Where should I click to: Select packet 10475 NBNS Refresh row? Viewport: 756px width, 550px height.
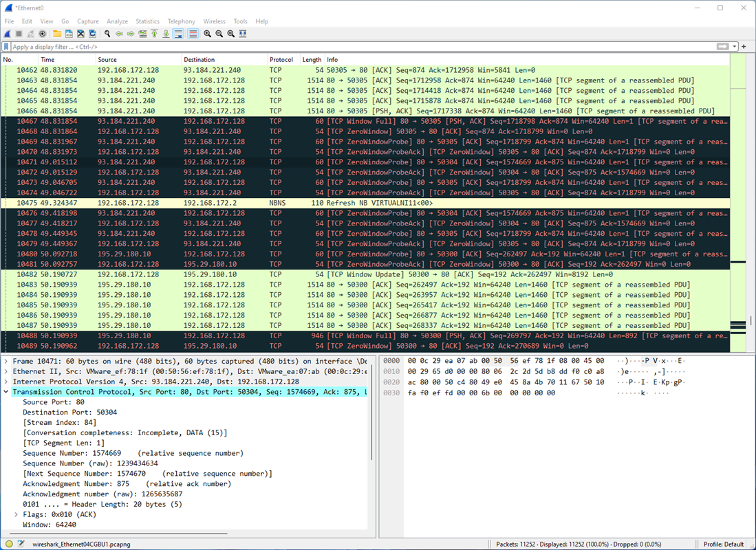tap(365, 203)
